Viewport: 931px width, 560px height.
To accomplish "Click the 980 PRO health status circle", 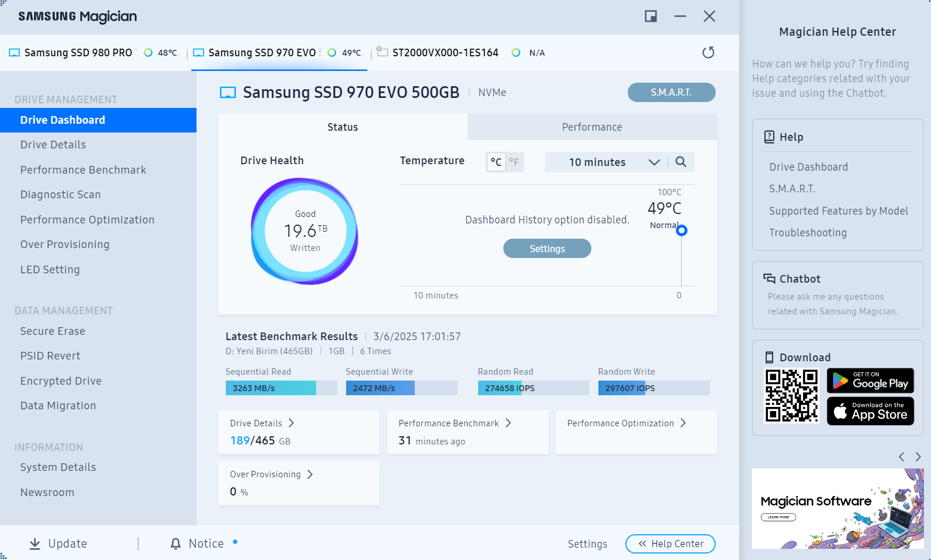I will 148,53.
